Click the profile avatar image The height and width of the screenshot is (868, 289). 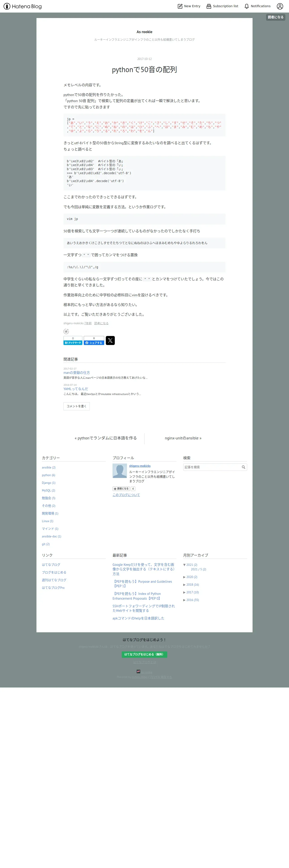point(120,471)
